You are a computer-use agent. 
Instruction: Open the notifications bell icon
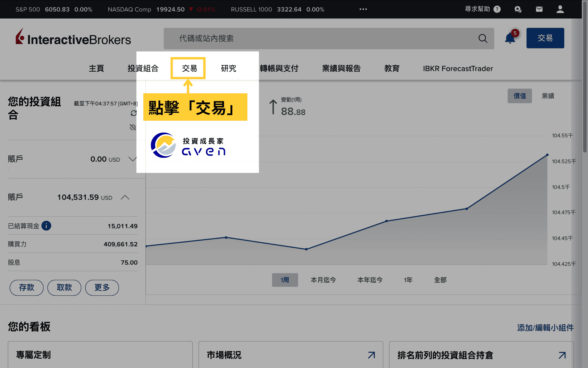(510, 38)
